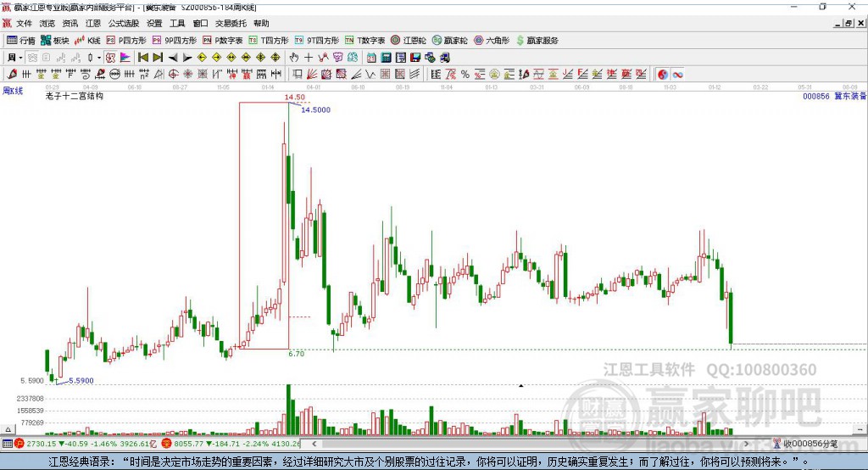Click the save floppy disk icon
The width and height of the screenshot is (868, 470).
[415, 58]
